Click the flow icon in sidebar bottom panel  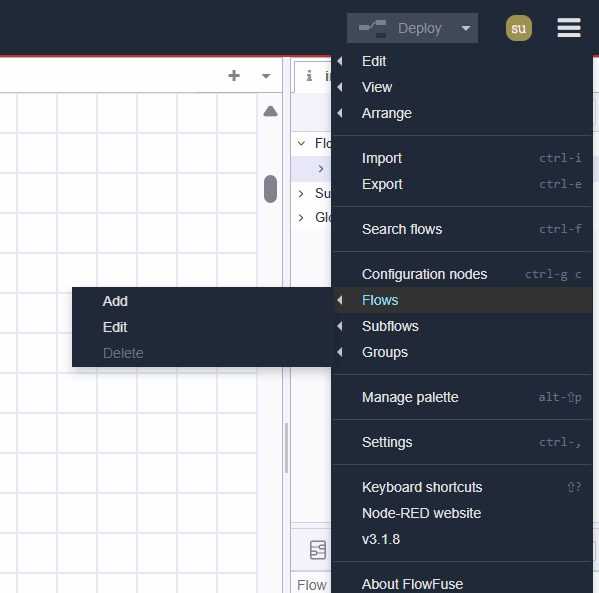[x=318, y=550]
